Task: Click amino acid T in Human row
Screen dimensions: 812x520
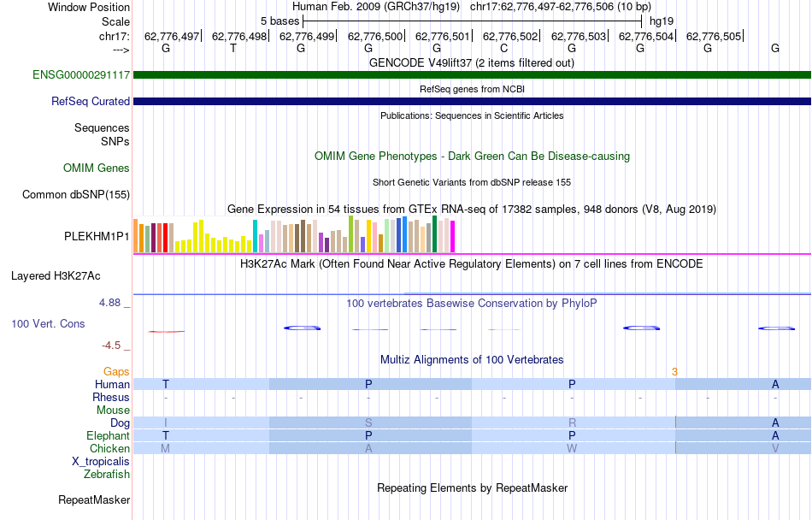Action: coord(166,384)
